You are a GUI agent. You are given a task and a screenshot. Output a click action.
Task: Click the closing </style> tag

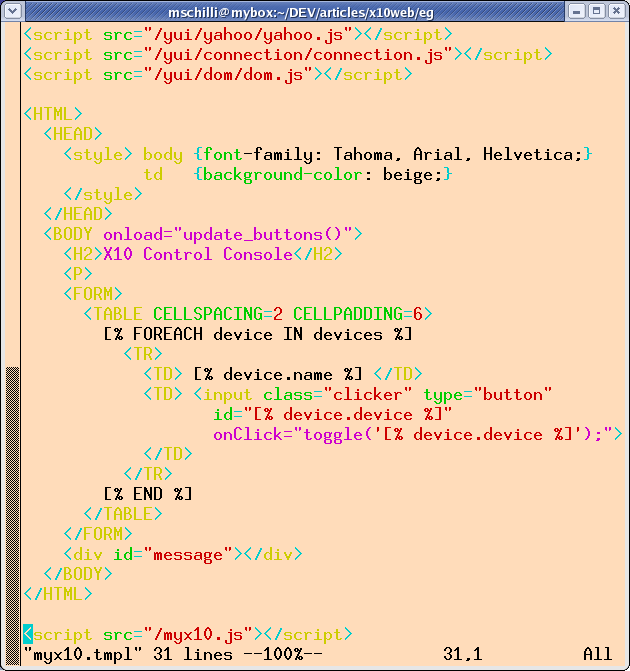pyautogui.click(x=103, y=195)
